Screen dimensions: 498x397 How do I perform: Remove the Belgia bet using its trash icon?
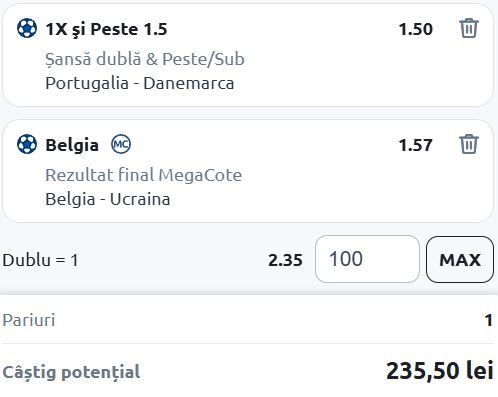tap(469, 144)
